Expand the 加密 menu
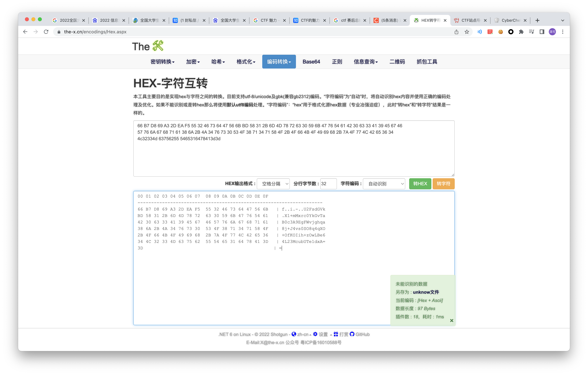This screenshot has height=375, width=588. [x=193, y=62]
